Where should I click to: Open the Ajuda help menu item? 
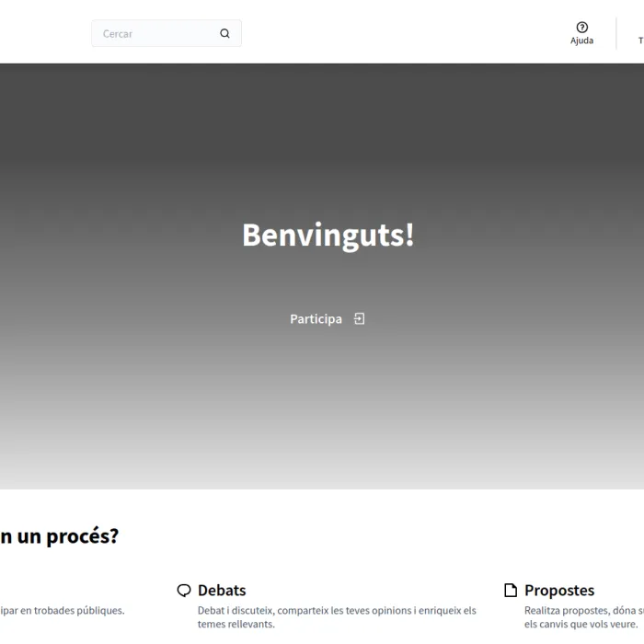tap(581, 40)
